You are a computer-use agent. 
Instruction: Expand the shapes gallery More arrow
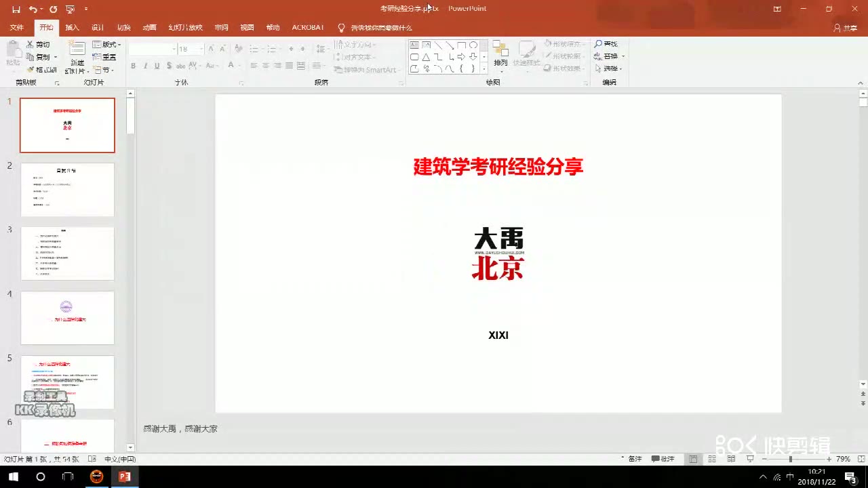coord(484,69)
